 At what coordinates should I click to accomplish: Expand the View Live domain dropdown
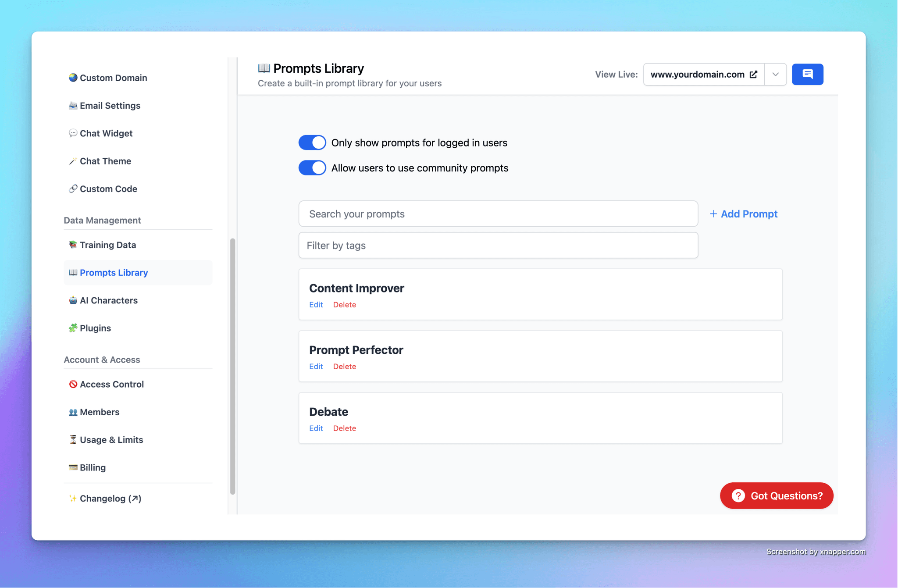click(775, 74)
